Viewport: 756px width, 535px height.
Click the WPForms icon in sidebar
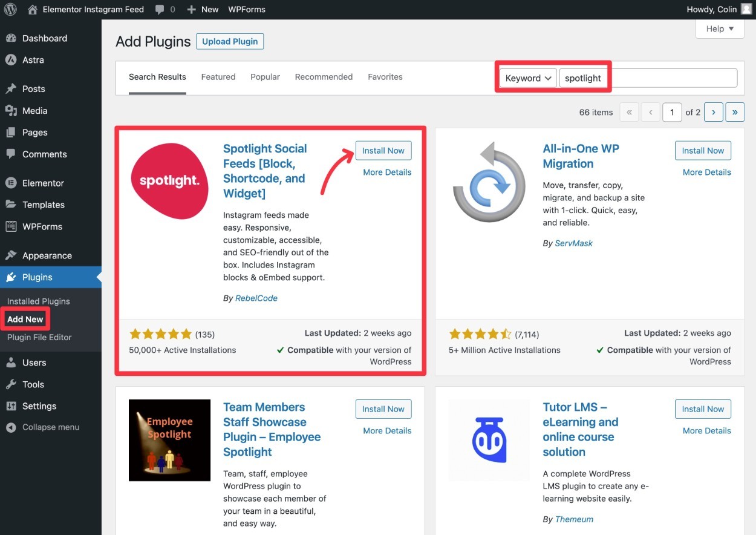point(11,226)
